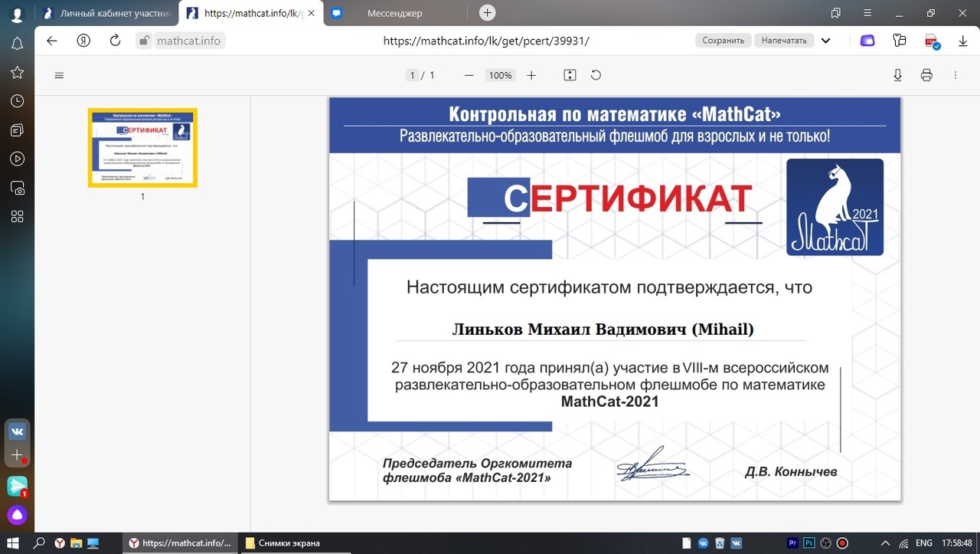Switch to 'Личный кабинет участник' tab
This screenshot has height=554, width=980.
coord(109,13)
